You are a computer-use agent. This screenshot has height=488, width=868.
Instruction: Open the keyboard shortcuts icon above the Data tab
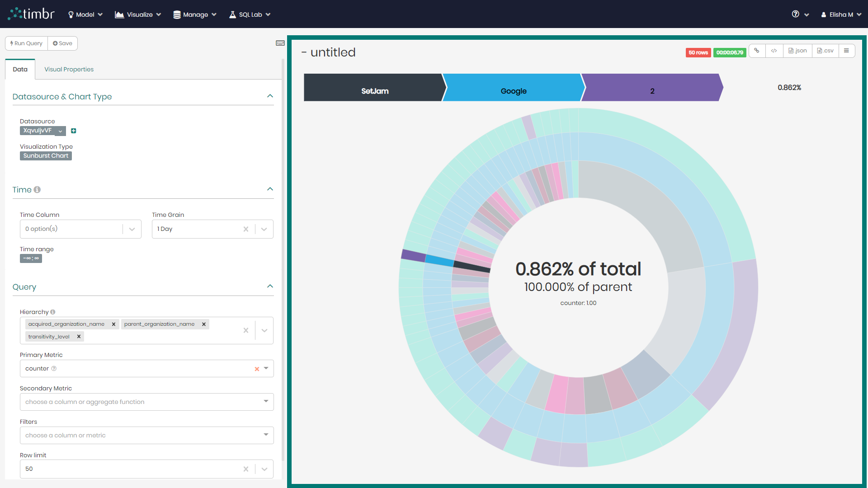(x=280, y=42)
